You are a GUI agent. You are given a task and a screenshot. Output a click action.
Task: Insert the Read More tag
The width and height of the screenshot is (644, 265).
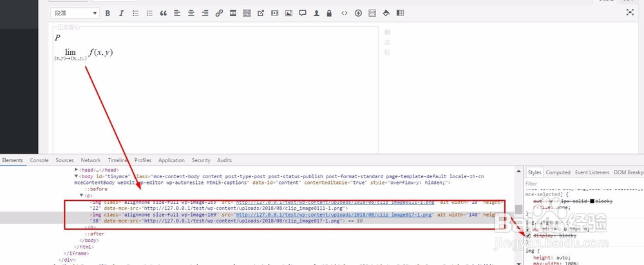[x=233, y=13]
